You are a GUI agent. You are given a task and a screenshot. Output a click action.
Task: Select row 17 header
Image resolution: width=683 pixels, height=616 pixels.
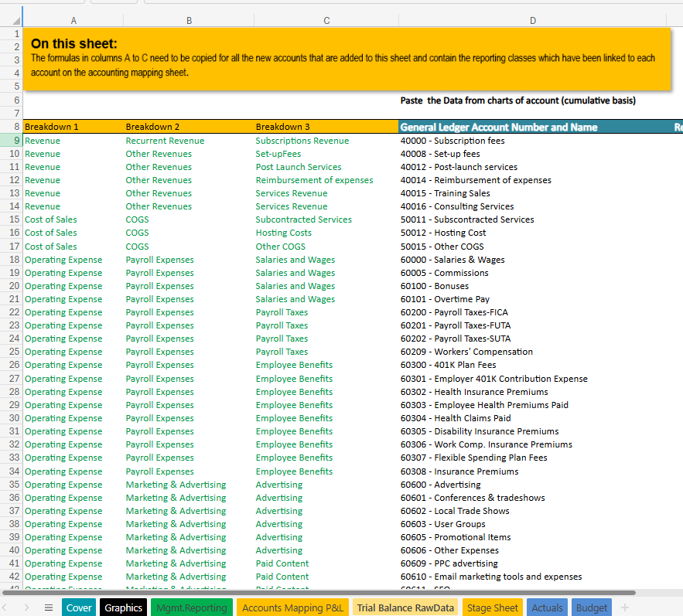tap(12, 247)
